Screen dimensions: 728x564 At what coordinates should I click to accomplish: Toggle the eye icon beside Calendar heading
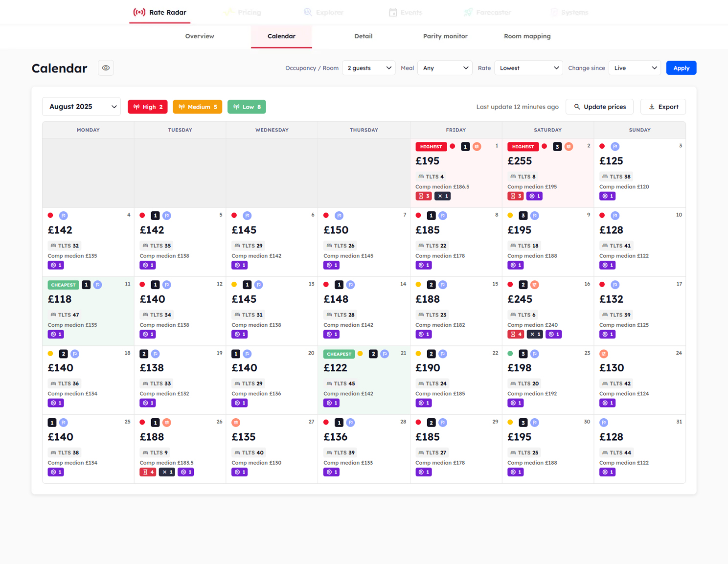point(106,68)
